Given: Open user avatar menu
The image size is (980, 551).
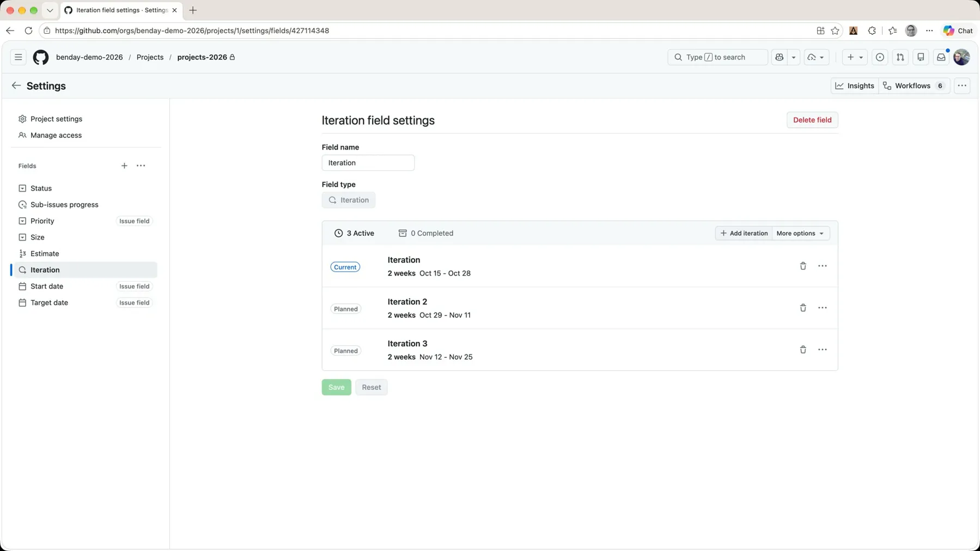Looking at the screenshot, I should (x=961, y=57).
